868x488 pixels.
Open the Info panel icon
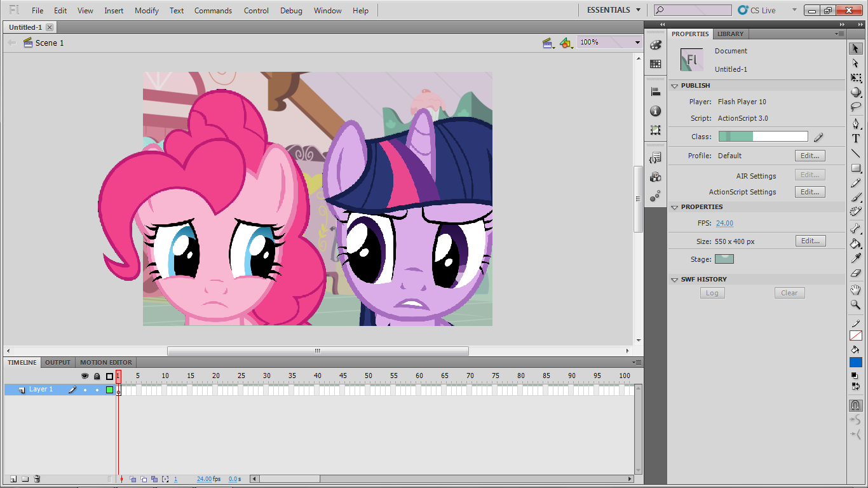(656, 111)
